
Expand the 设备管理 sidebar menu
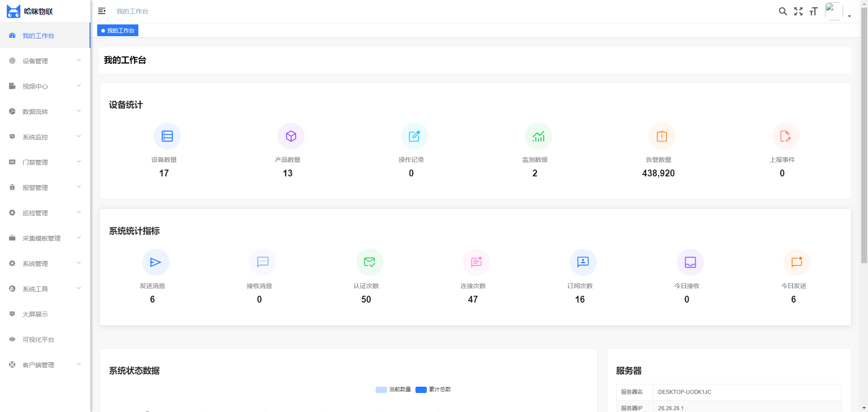(45, 61)
